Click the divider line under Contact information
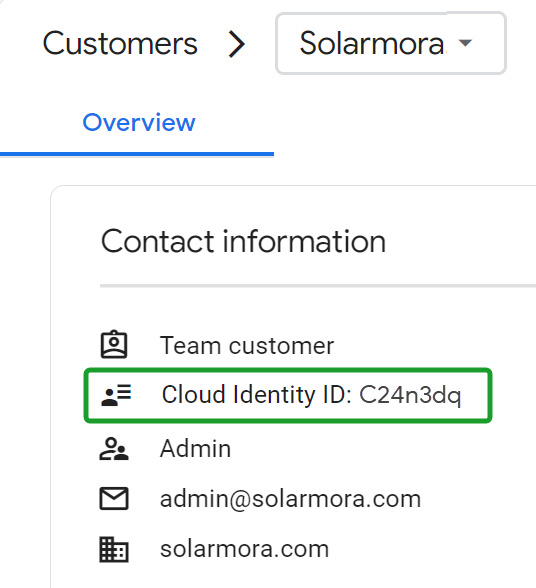This screenshot has width=536, height=588. coord(318,286)
